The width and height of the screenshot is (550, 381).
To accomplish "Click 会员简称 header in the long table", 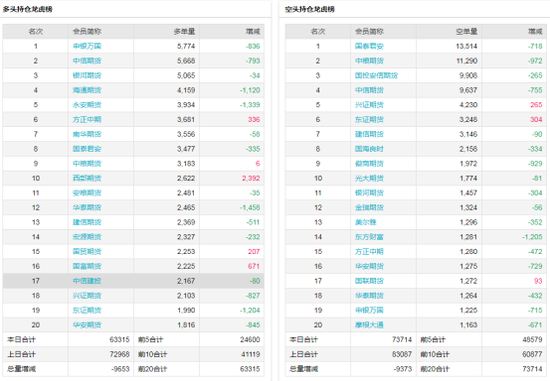I will point(87,32).
